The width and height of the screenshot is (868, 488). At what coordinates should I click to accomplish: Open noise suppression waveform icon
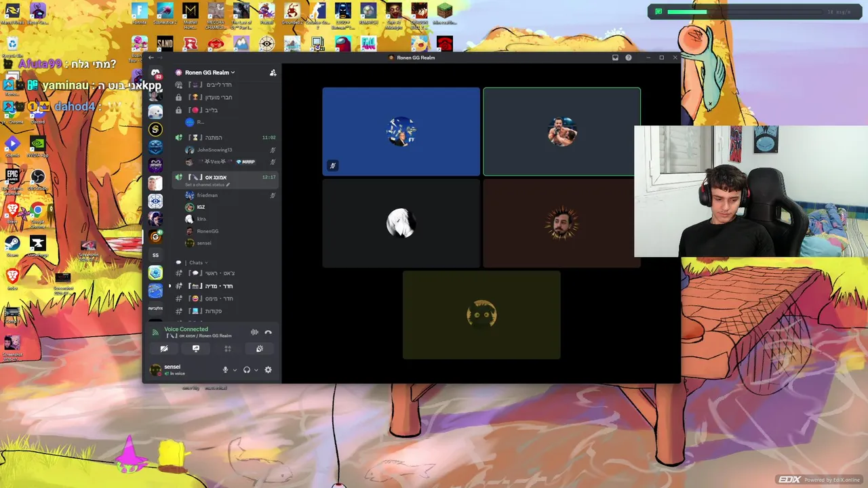pyautogui.click(x=254, y=332)
